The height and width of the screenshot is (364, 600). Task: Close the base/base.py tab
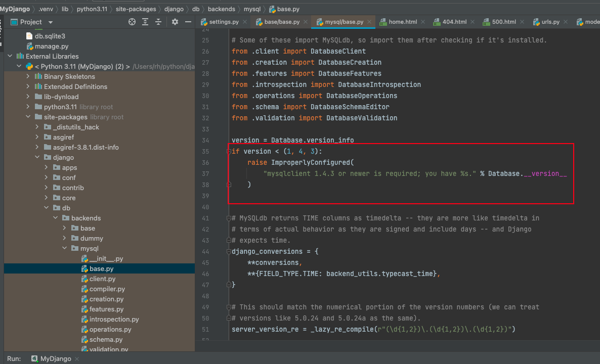pos(306,22)
